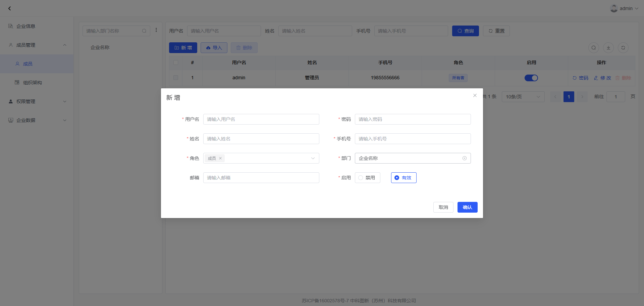The height and width of the screenshot is (306, 644).
Task: Click the 用户名 input in dialog
Action: pyautogui.click(x=261, y=119)
